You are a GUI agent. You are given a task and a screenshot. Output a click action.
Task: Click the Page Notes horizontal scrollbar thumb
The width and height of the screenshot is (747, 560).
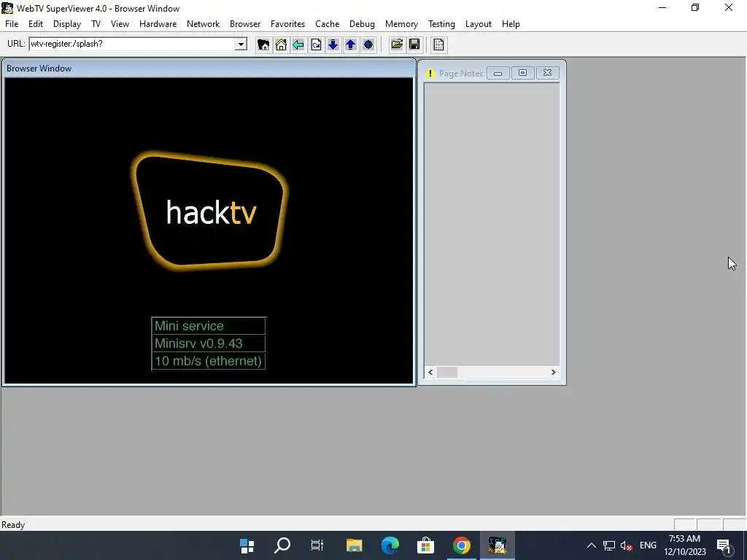447,373
